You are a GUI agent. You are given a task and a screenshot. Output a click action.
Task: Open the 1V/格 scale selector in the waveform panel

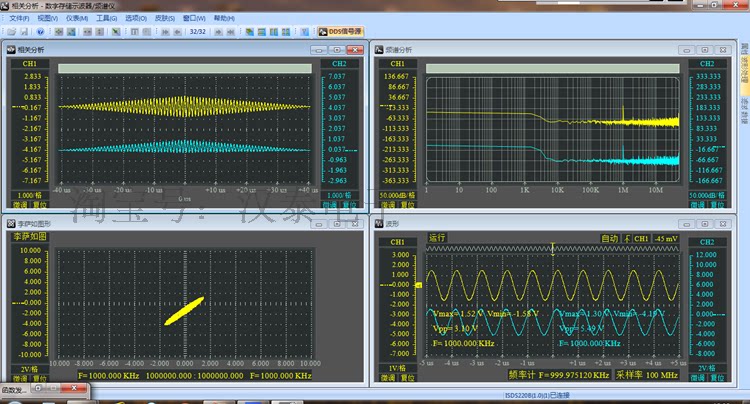click(x=397, y=369)
